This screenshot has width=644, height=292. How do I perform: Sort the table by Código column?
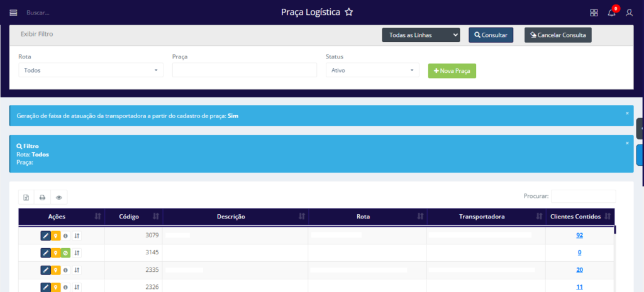[x=133, y=217]
